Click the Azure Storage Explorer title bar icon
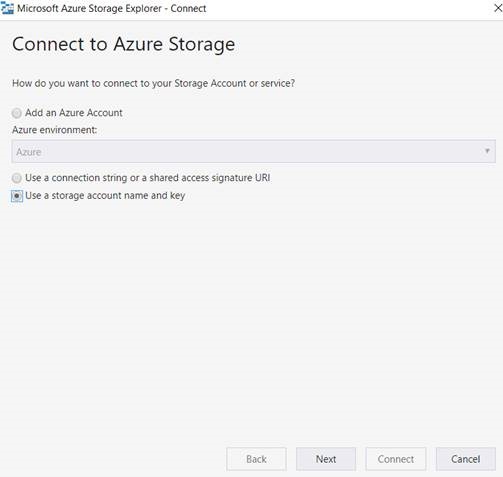Viewport: 503px width, 477px height. coord(7,8)
